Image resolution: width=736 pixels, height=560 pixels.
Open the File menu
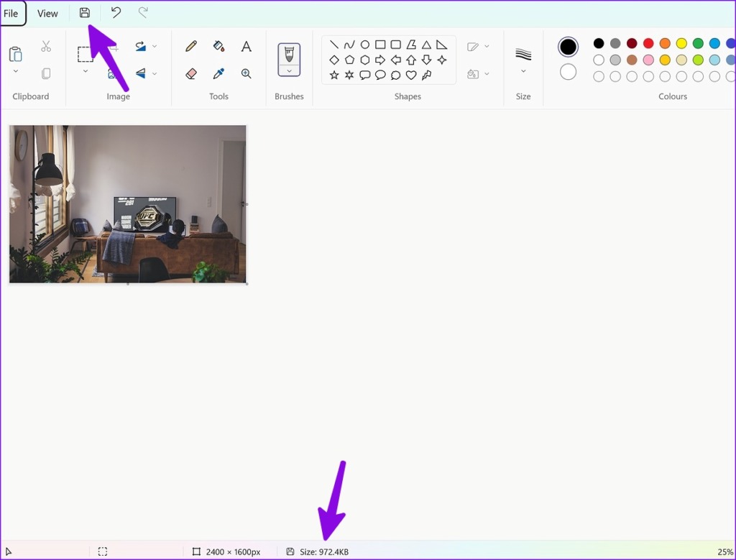click(x=11, y=12)
